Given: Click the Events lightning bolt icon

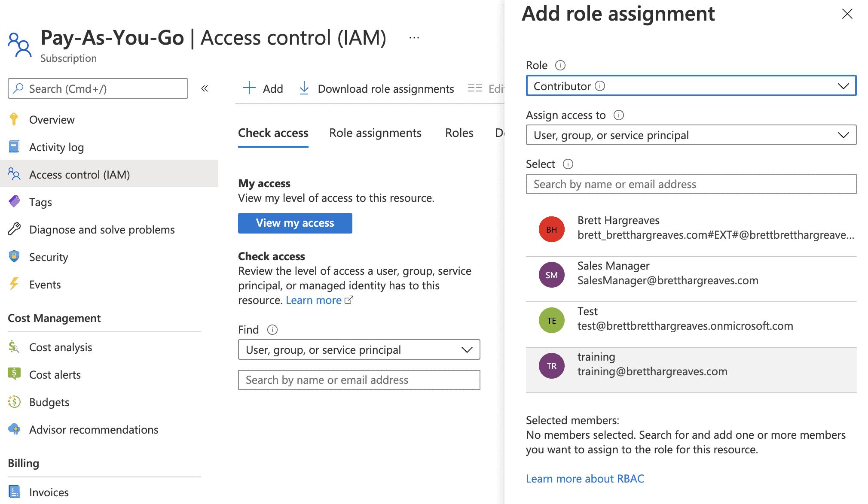Looking at the screenshot, I should pyautogui.click(x=14, y=284).
